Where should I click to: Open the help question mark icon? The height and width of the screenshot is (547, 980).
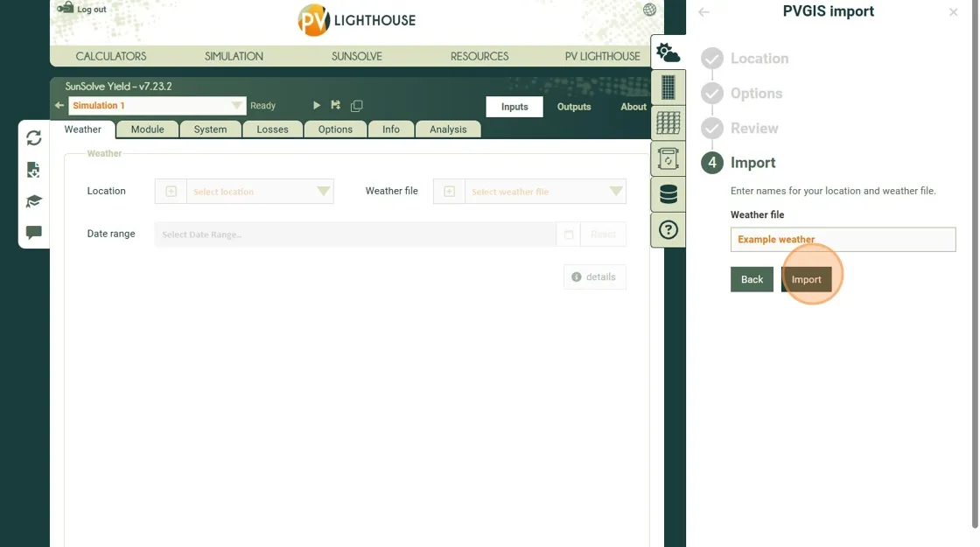coord(668,230)
